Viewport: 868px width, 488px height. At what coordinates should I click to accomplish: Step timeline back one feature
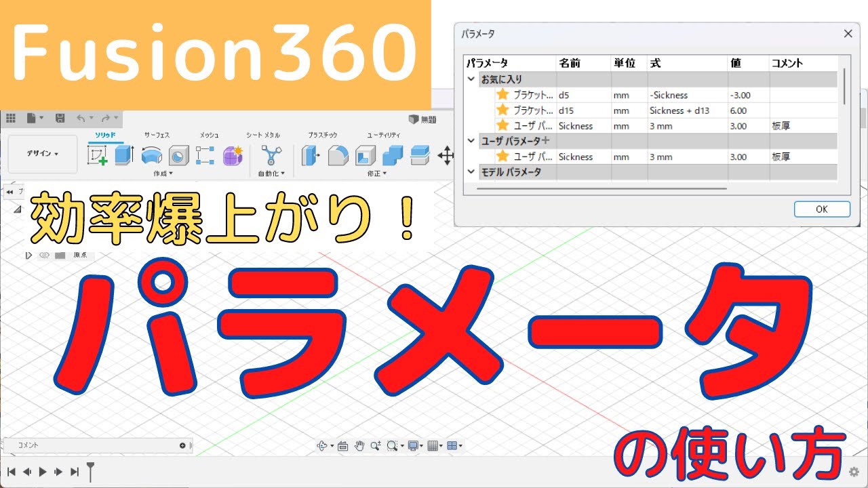point(27,472)
